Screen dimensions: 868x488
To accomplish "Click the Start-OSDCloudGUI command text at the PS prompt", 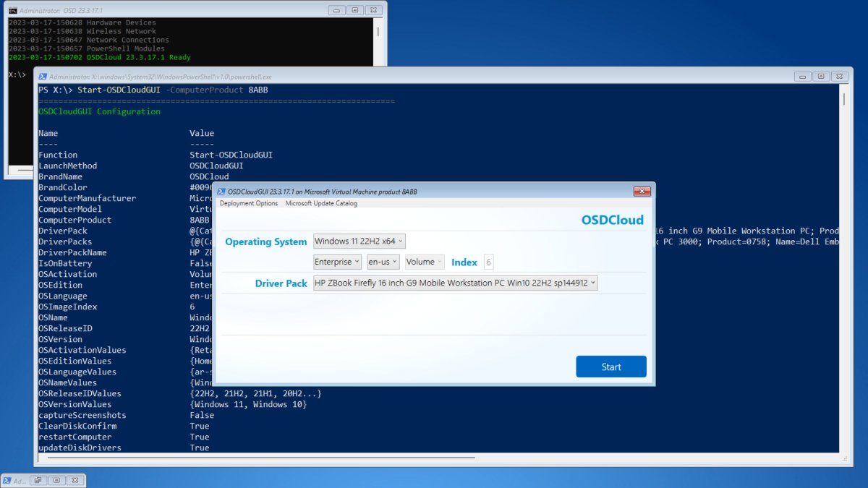I will tap(119, 90).
